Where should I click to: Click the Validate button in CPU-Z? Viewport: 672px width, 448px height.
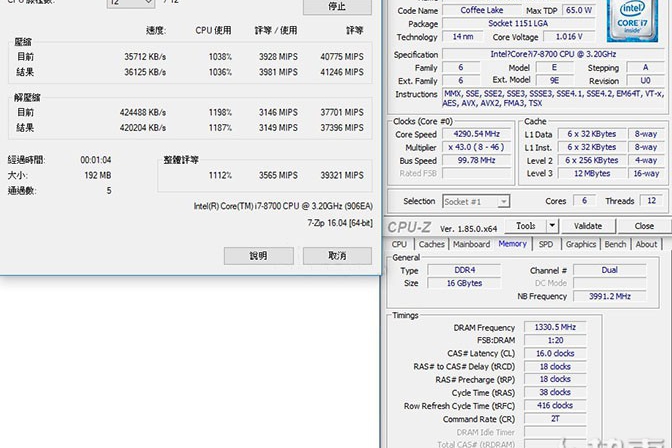[588, 226]
